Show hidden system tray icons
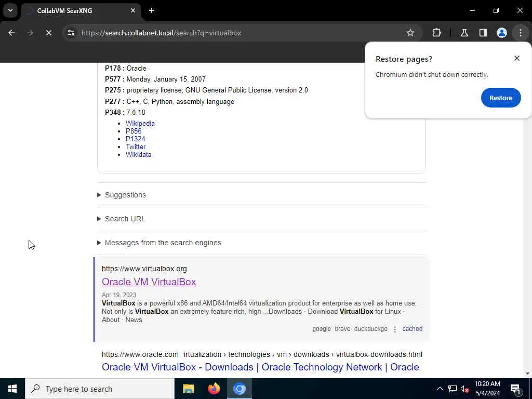Image resolution: width=532 pixels, height=399 pixels. click(x=440, y=389)
